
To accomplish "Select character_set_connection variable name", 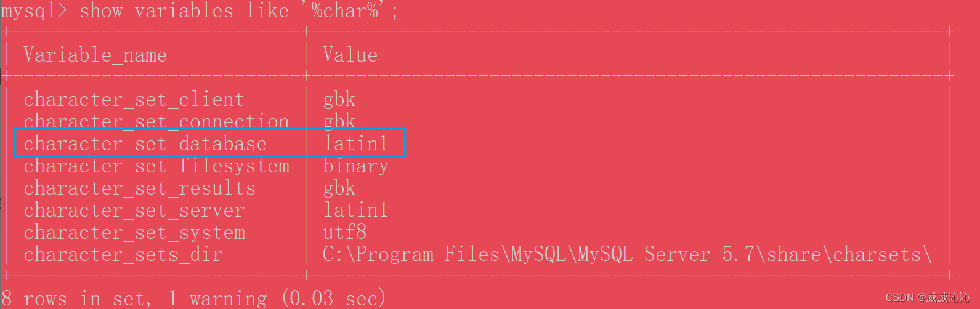I will [156, 121].
